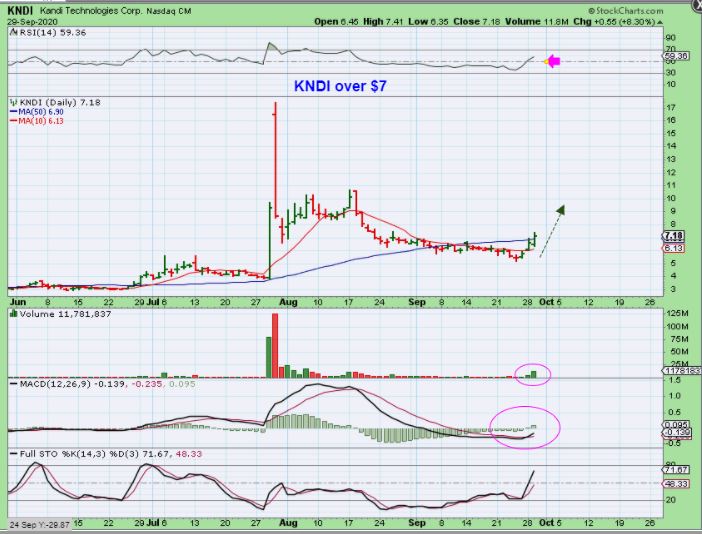Click the Kandi Technologies Corp. company name

(x=91, y=11)
